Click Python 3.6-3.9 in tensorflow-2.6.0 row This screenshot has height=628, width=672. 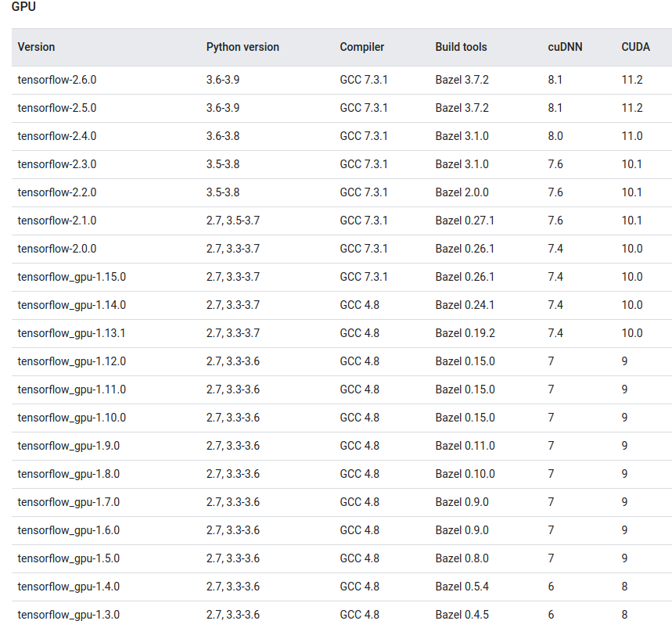tap(222, 80)
